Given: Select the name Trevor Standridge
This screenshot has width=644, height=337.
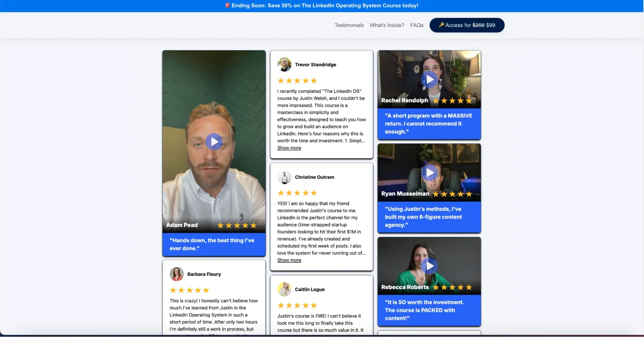Looking at the screenshot, I should tap(315, 65).
